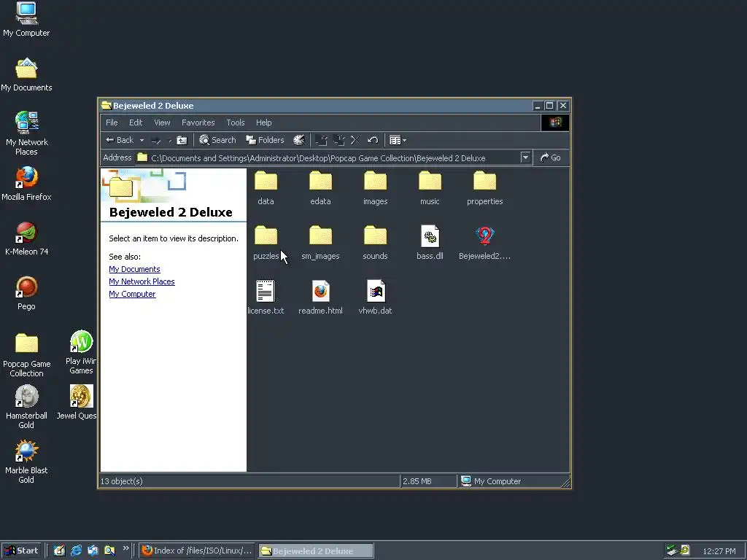Click the Move To toolbar icon
Screen dimensions: 747x560
pos(322,140)
